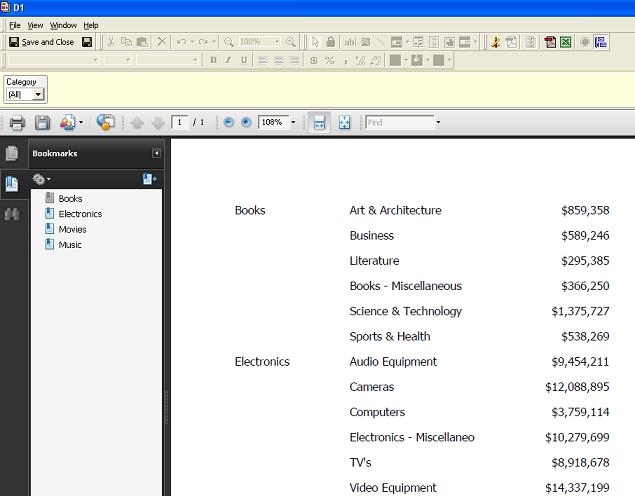Open the bookmarks gear options menu

click(42, 179)
